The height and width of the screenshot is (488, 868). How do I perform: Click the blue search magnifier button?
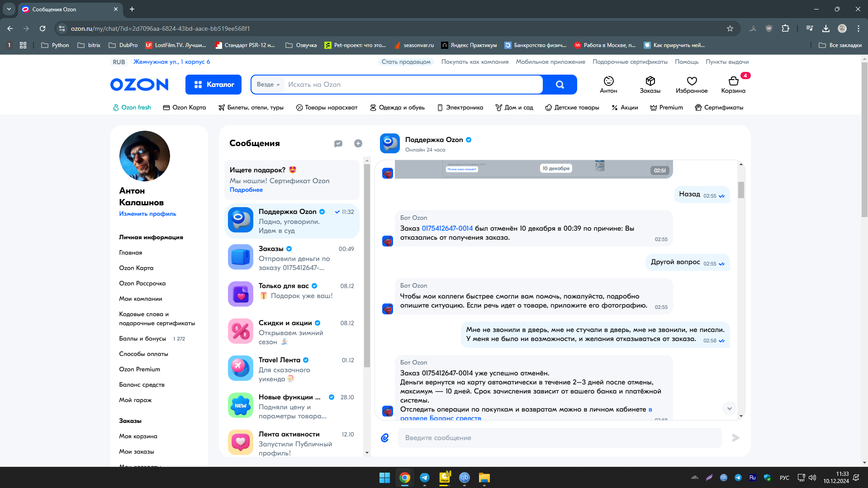[x=560, y=85]
